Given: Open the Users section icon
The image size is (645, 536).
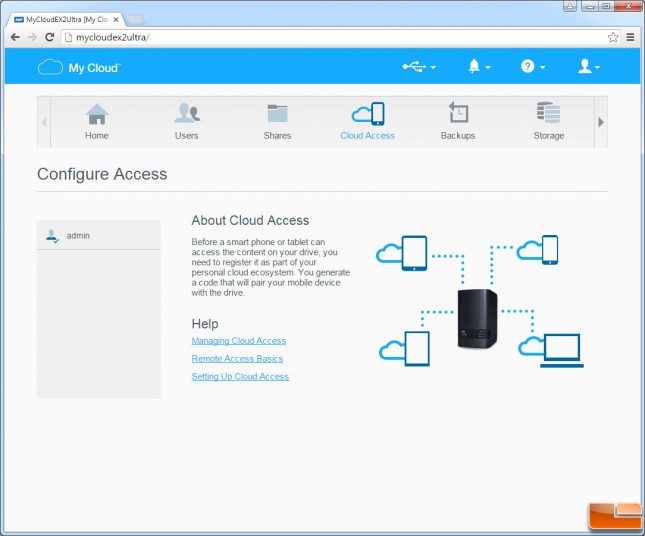Looking at the screenshot, I should 187,113.
